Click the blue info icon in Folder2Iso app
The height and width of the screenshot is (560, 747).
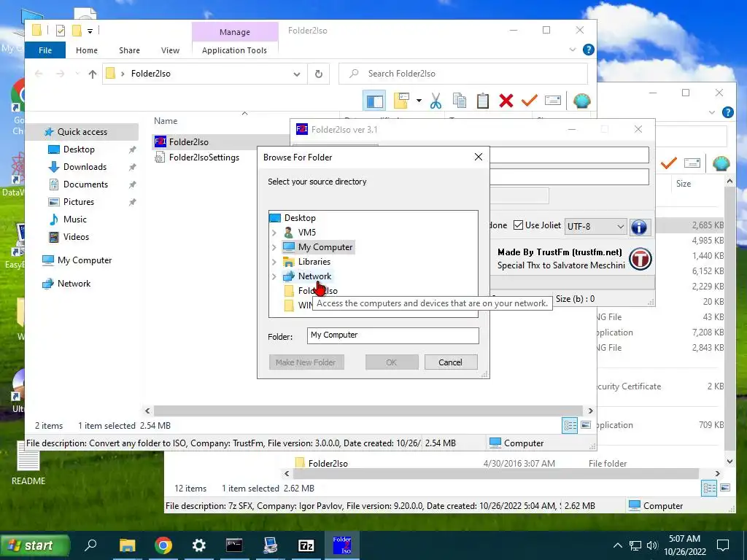coord(638,227)
